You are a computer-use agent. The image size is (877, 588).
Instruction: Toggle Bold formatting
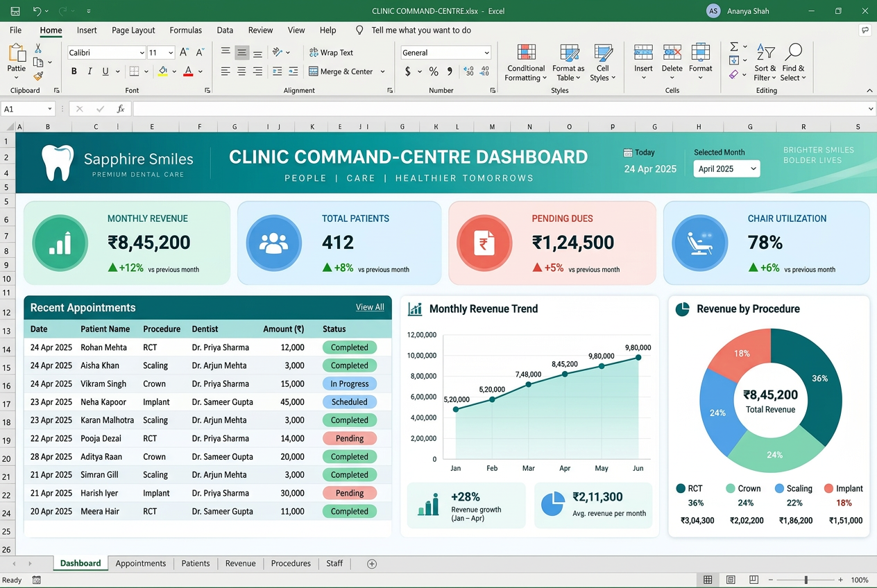point(74,71)
